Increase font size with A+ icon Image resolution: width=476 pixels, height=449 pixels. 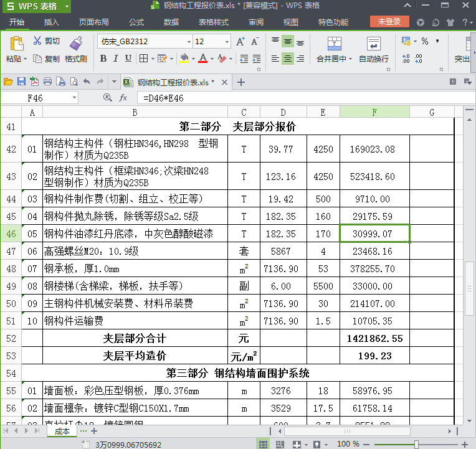pos(240,42)
